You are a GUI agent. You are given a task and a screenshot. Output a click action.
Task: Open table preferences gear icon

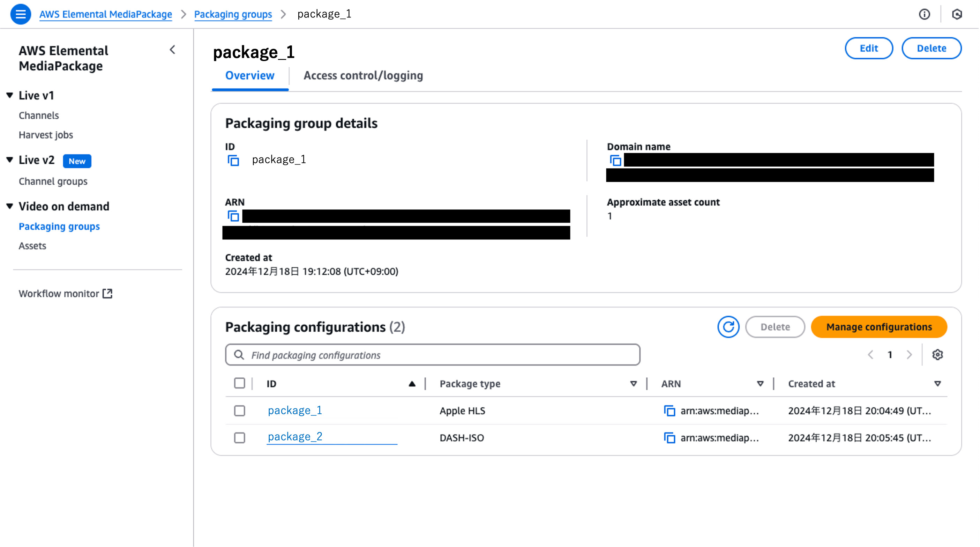click(937, 355)
